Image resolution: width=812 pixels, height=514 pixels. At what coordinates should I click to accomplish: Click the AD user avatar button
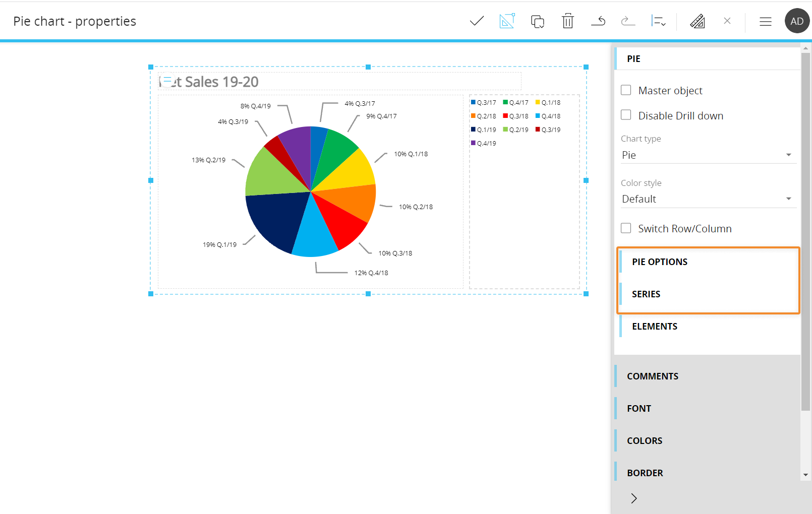797,21
